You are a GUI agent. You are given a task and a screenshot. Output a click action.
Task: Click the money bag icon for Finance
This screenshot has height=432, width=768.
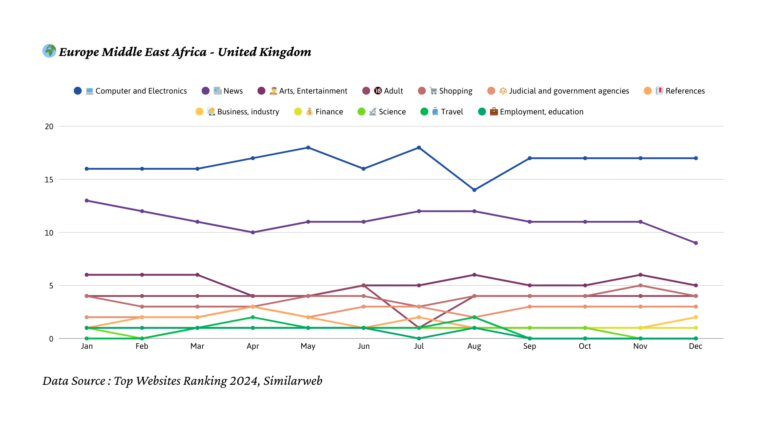point(309,111)
